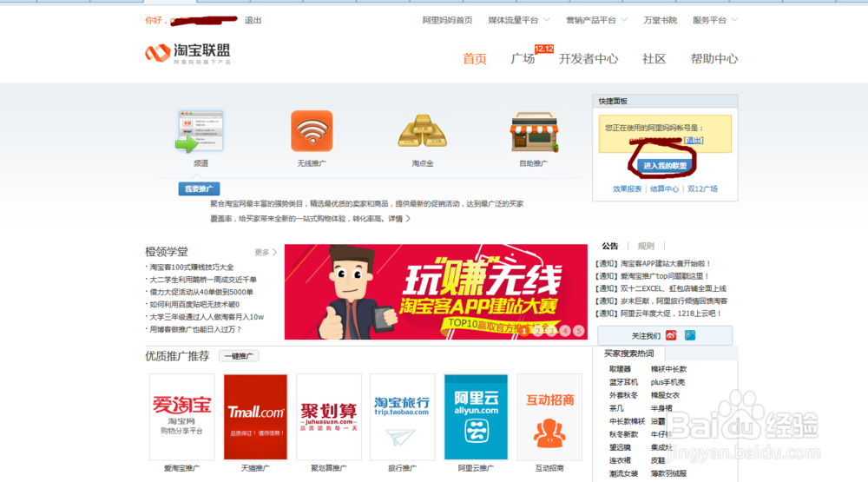Image resolution: width=868 pixels, height=482 pixels.
Task: Click hot keyword plus手机壳
Action: (x=667, y=382)
